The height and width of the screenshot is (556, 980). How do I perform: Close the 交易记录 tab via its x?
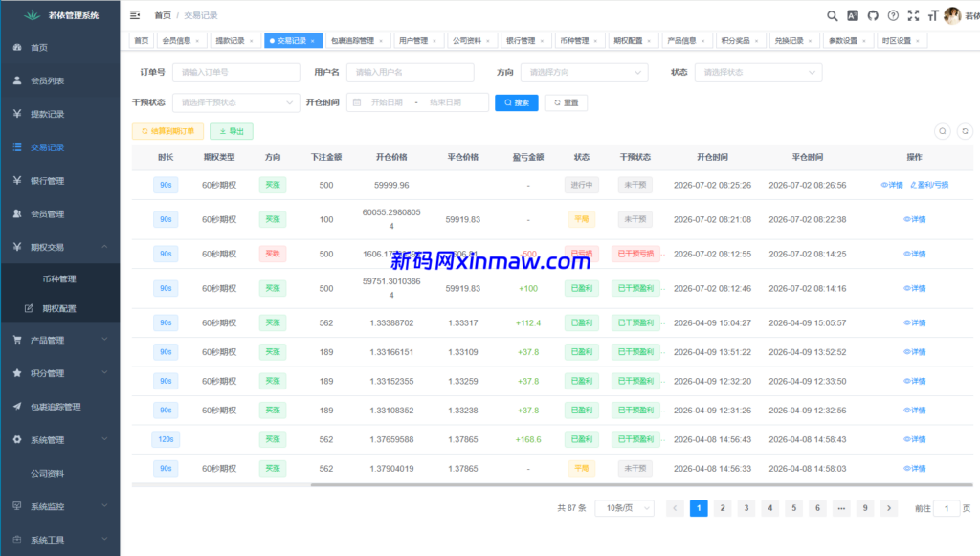[x=313, y=41]
